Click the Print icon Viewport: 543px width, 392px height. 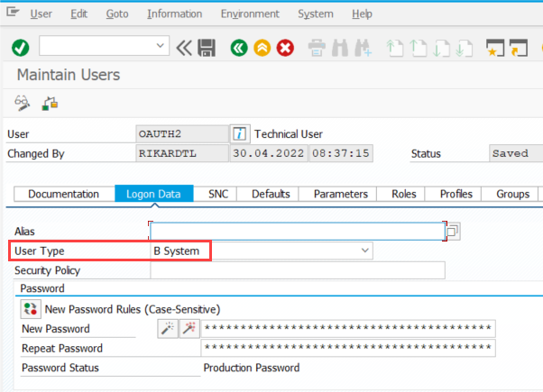[x=317, y=48]
